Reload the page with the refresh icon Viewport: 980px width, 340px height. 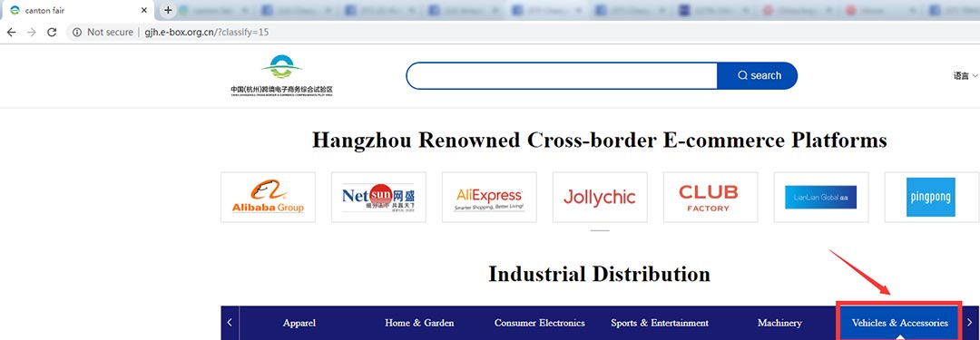(52, 32)
